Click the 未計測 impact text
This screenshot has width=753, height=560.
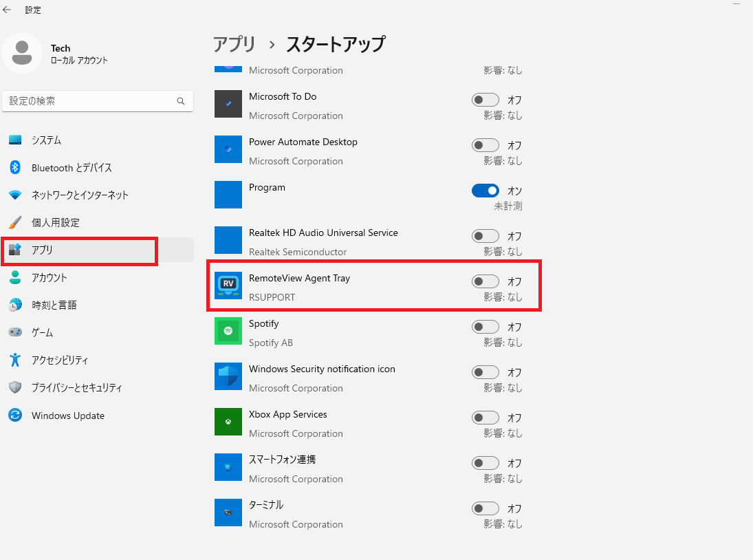coord(508,206)
